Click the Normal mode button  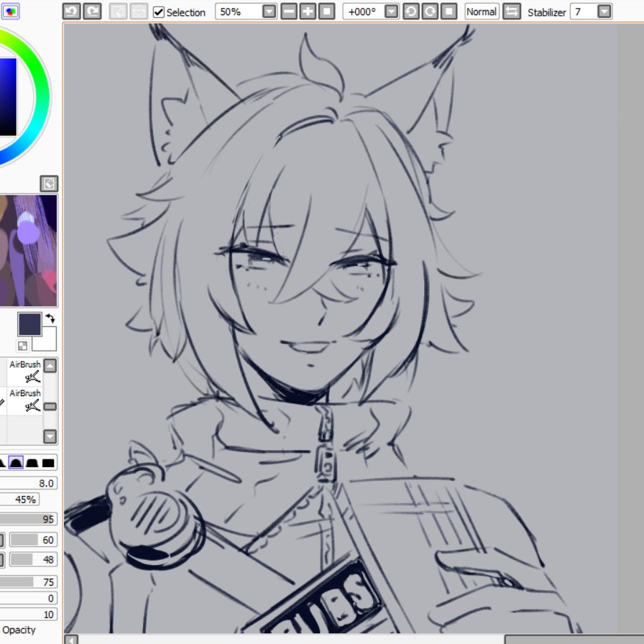pyautogui.click(x=480, y=11)
